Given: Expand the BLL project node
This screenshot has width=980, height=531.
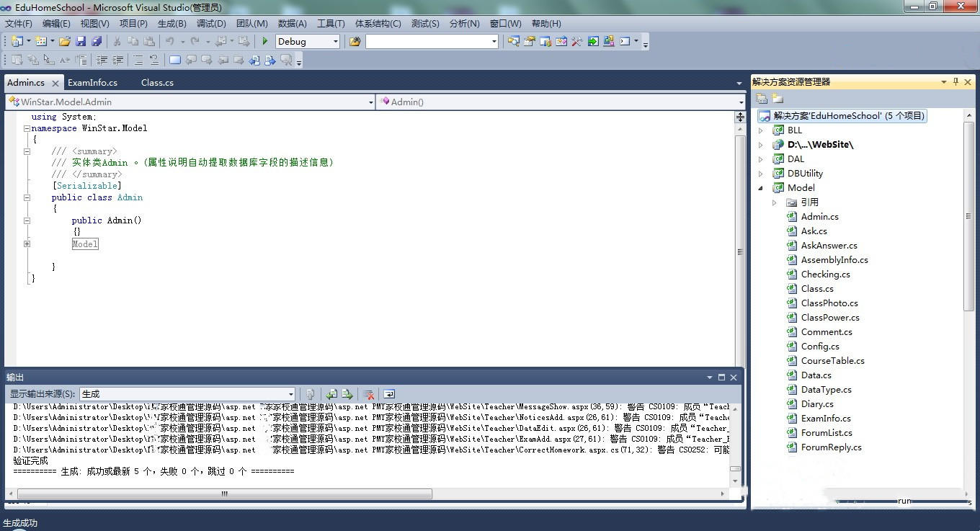Looking at the screenshot, I should pyautogui.click(x=761, y=130).
